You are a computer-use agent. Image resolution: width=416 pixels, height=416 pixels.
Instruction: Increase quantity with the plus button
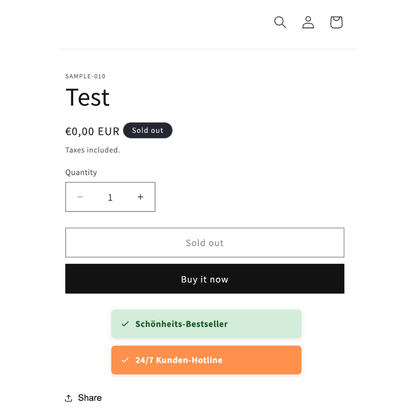pyautogui.click(x=140, y=197)
